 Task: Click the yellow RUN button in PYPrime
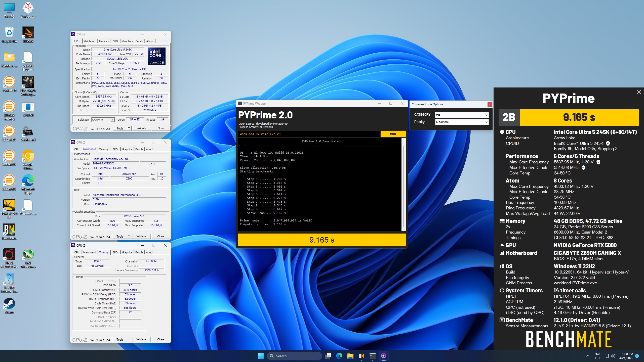pos(393,134)
